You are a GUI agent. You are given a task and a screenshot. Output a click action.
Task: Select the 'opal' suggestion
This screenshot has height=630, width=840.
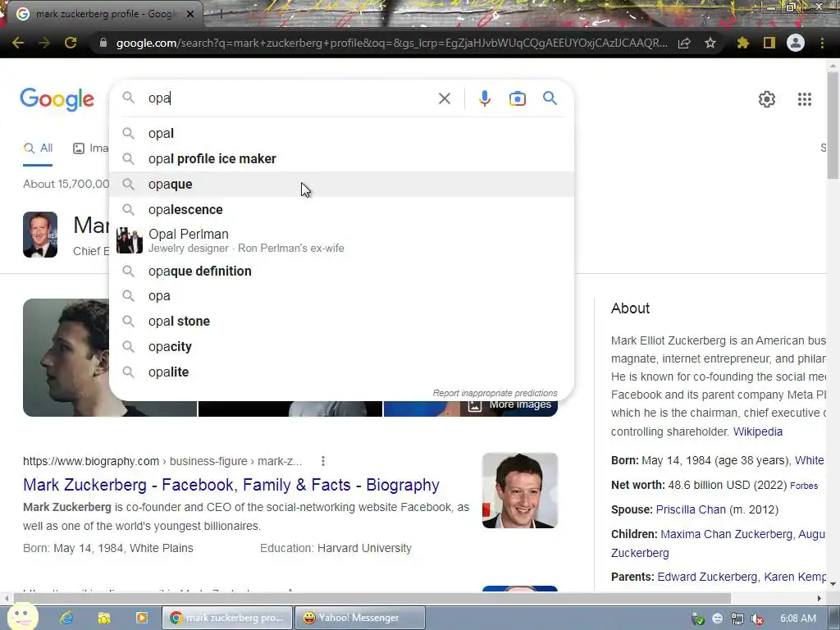click(341, 134)
